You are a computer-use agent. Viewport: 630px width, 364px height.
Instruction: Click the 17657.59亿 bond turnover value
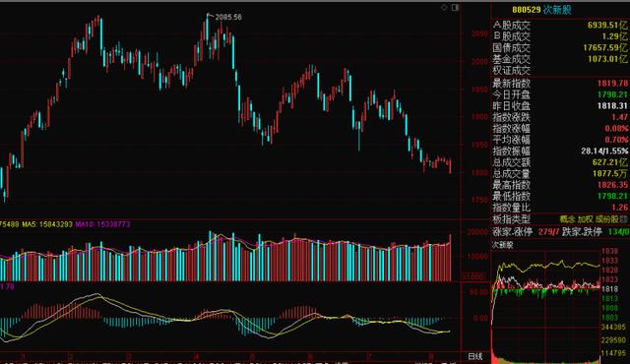tap(605, 48)
